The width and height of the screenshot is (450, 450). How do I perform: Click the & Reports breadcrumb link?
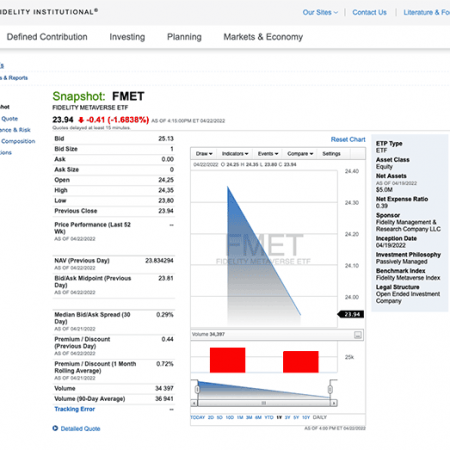click(x=14, y=78)
